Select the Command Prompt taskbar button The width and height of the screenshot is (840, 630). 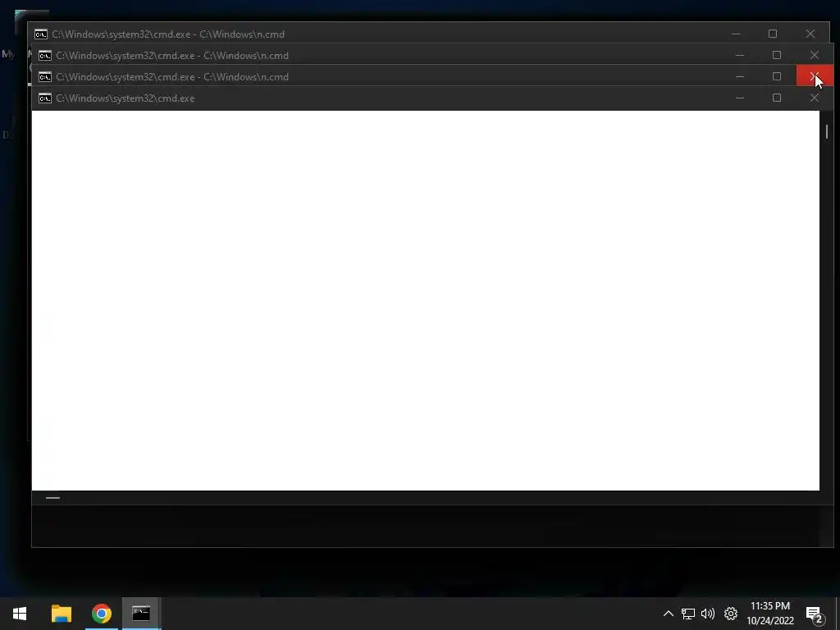pos(141,614)
